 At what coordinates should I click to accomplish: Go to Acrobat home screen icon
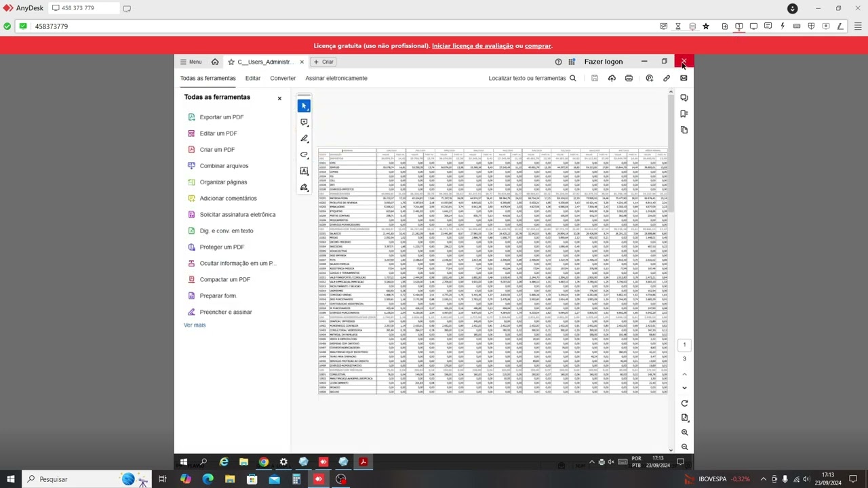coord(215,62)
